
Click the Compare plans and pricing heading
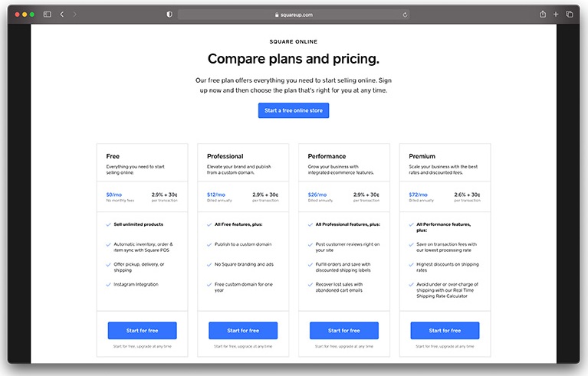(x=294, y=59)
